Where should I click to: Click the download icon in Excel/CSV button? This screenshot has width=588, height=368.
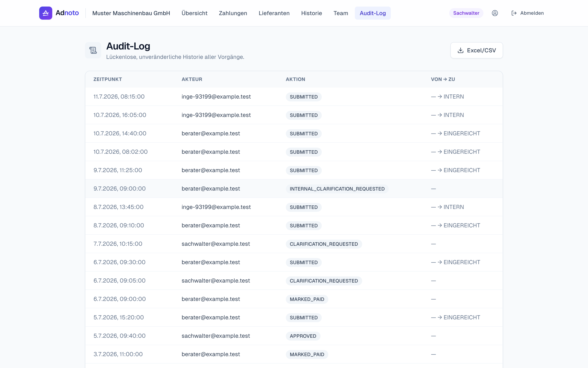[x=460, y=50]
